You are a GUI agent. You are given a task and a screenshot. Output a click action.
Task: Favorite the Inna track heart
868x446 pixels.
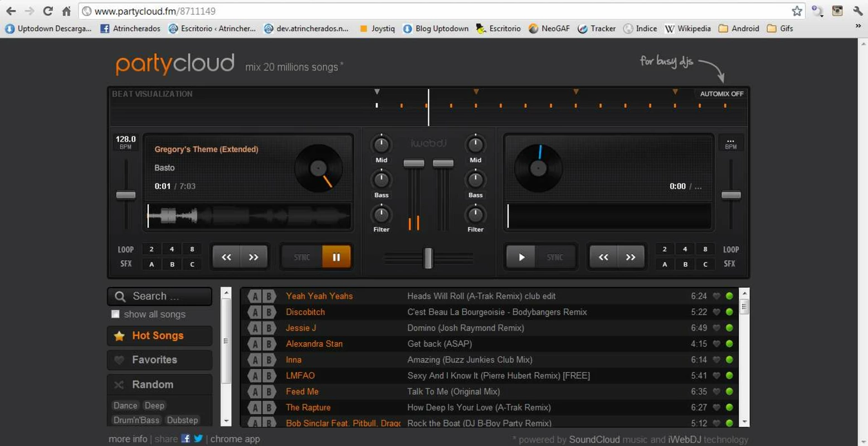coord(716,360)
